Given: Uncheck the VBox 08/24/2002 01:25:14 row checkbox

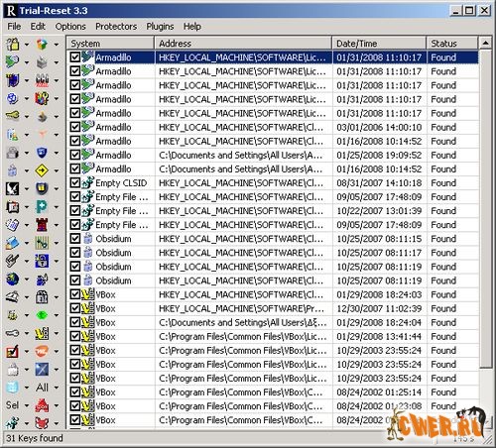Looking at the screenshot, I should coord(75,392).
